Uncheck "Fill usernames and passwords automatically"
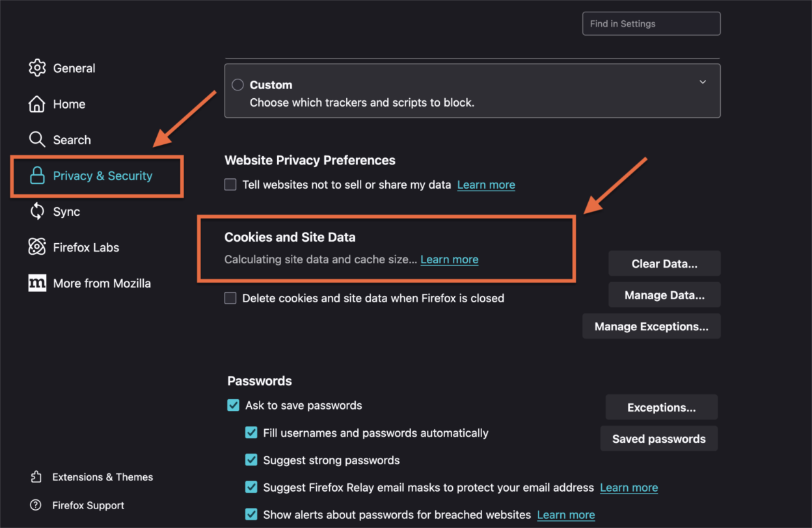Image resolution: width=812 pixels, height=528 pixels. pyautogui.click(x=251, y=432)
